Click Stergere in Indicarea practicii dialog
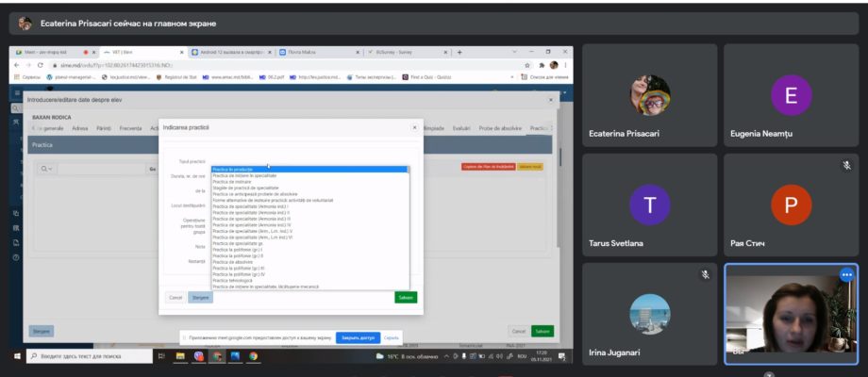The width and height of the screenshot is (868, 377). point(200,298)
